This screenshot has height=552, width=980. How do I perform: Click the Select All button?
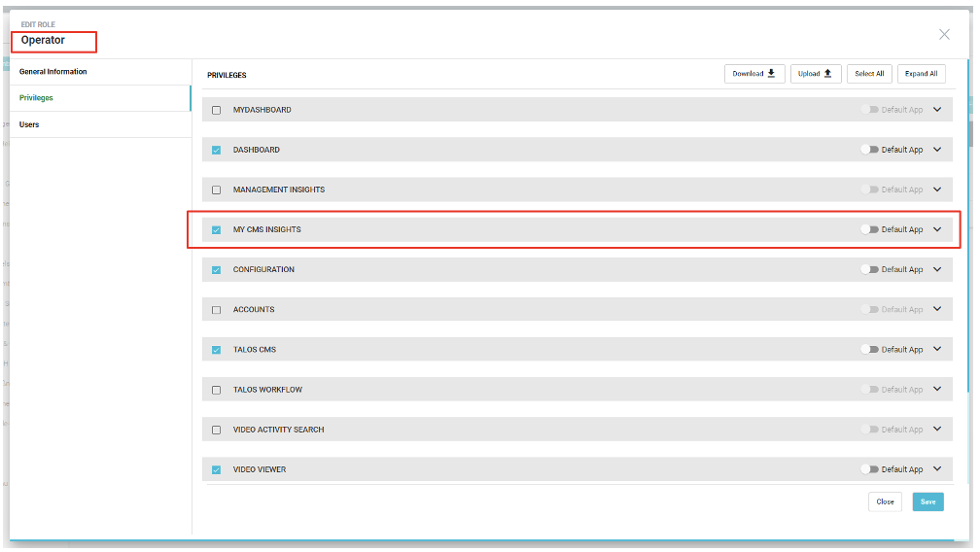pyautogui.click(x=869, y=74)
